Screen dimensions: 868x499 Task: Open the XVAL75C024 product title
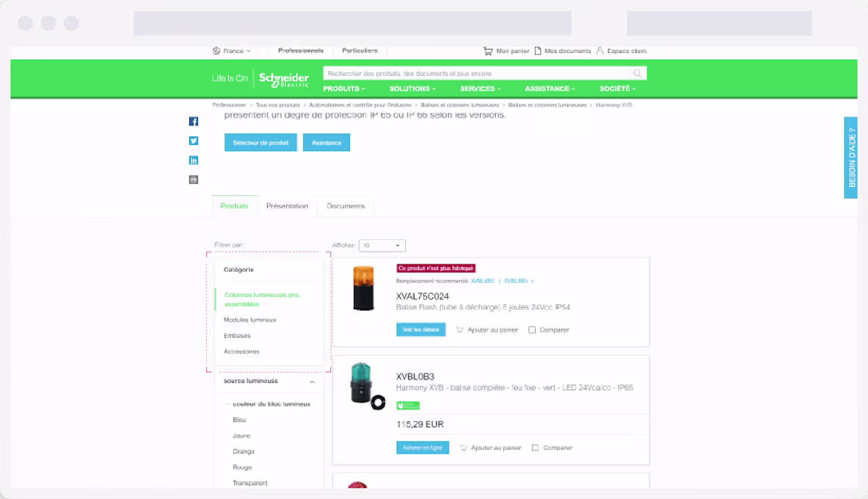pos(422,296)
